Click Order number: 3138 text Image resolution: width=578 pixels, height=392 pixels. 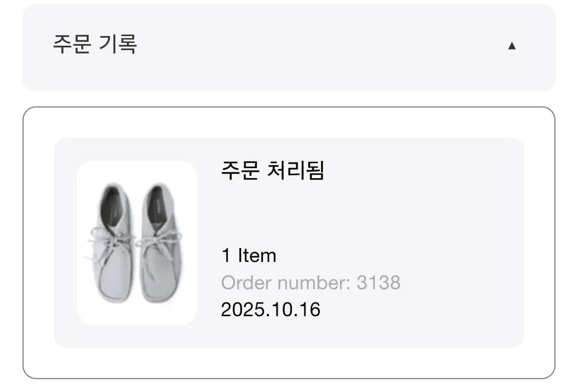[x=311, y=283]
